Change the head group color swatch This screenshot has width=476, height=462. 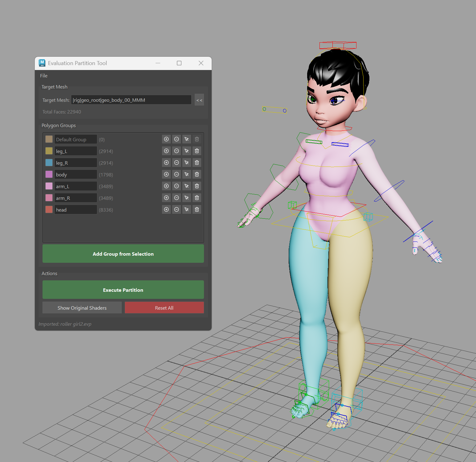[49, 209]
